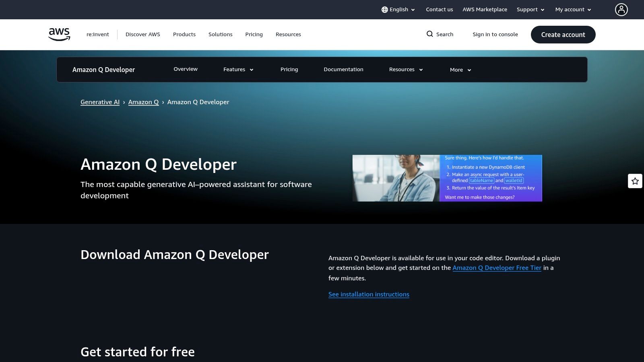Click the globe icon next to English
This screenshot has width=644, height=362.
pyautogui.click(x=385, y=9)
